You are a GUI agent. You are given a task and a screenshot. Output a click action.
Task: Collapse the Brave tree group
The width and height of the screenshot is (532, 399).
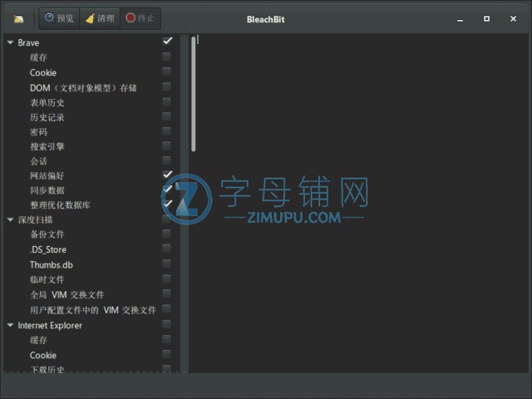pyautogui.click(x=10, y=42)
